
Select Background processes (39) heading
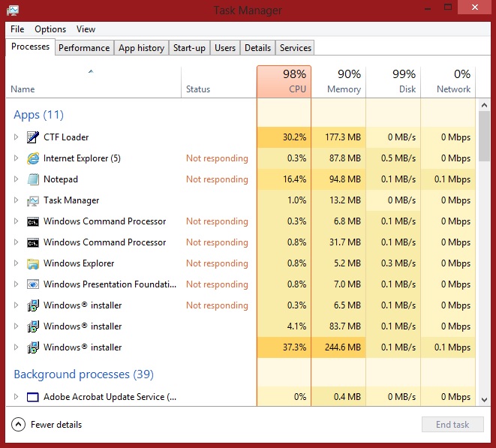pos(84,374)
